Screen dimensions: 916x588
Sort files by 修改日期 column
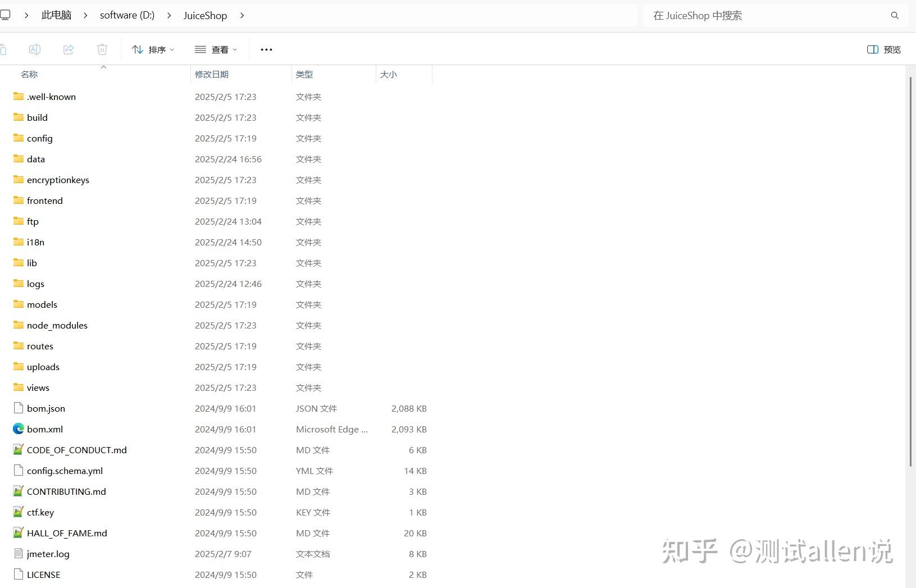point(212,74)
